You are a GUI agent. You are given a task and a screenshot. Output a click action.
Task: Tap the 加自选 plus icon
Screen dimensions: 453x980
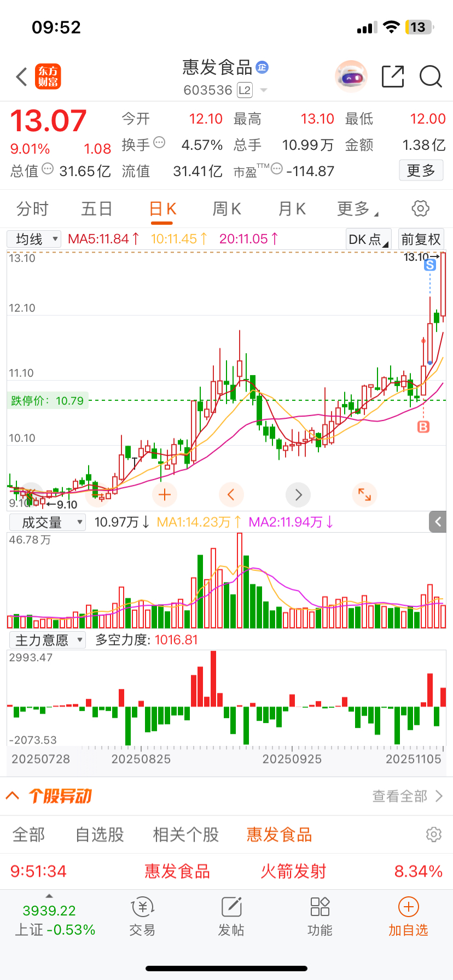click(x=408, y=907)
